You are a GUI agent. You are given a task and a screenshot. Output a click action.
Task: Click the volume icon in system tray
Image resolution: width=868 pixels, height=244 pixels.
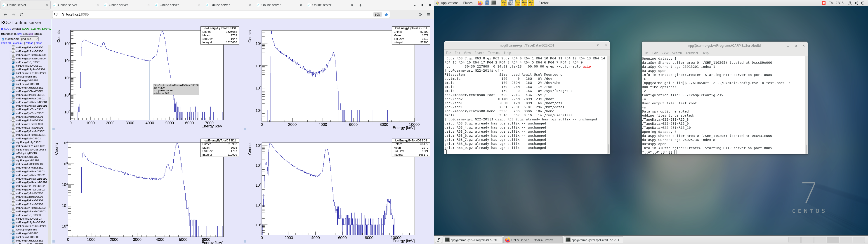[856, 3]
